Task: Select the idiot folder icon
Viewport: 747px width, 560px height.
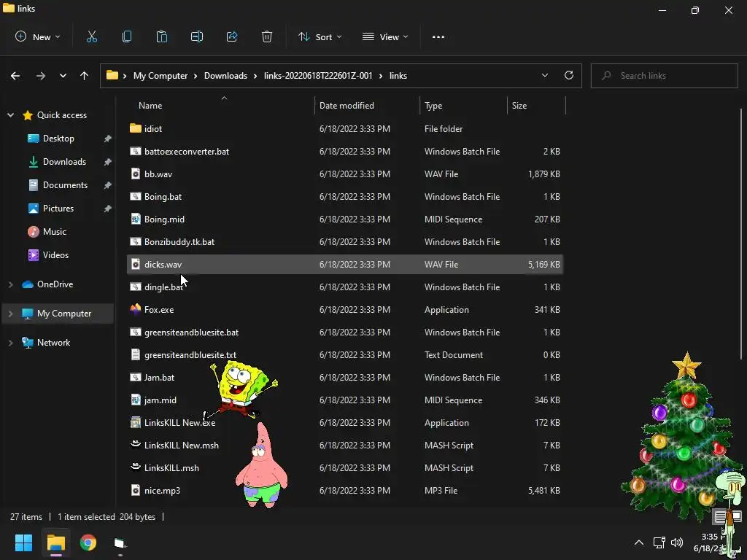Action: click(x=136, y=128)
